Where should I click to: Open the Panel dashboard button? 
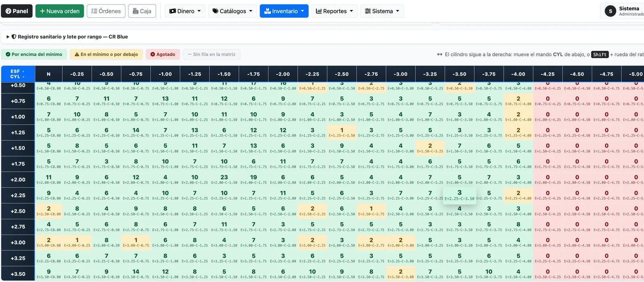[17, 11]
